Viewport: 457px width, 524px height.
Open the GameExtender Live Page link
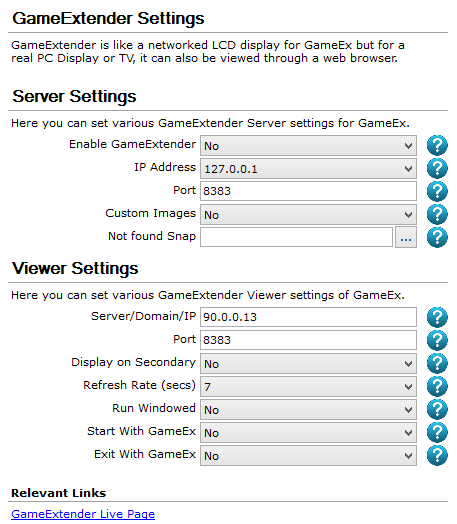point(83,514)
